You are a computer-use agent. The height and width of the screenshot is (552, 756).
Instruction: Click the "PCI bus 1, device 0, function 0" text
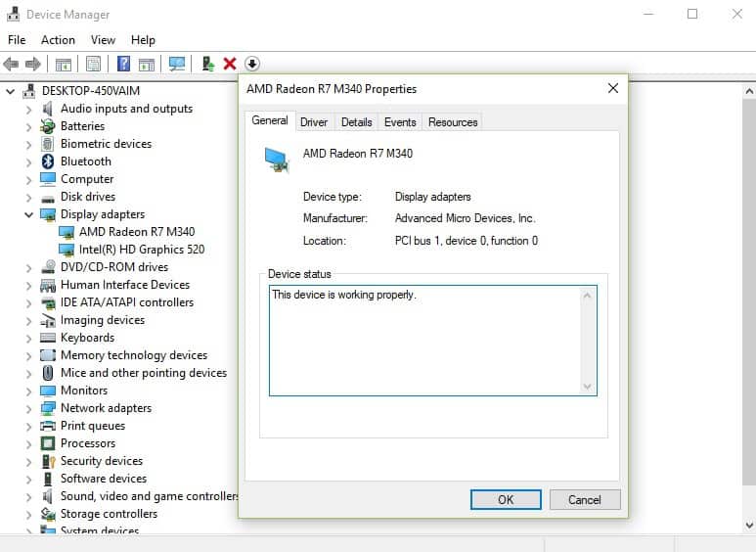coord(467,241)
